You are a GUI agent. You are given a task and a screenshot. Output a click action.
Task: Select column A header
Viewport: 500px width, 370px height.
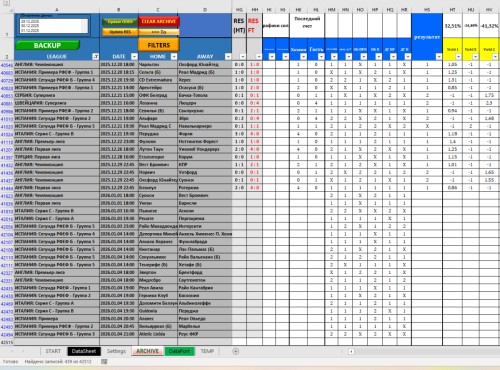(x=57, y=10)
